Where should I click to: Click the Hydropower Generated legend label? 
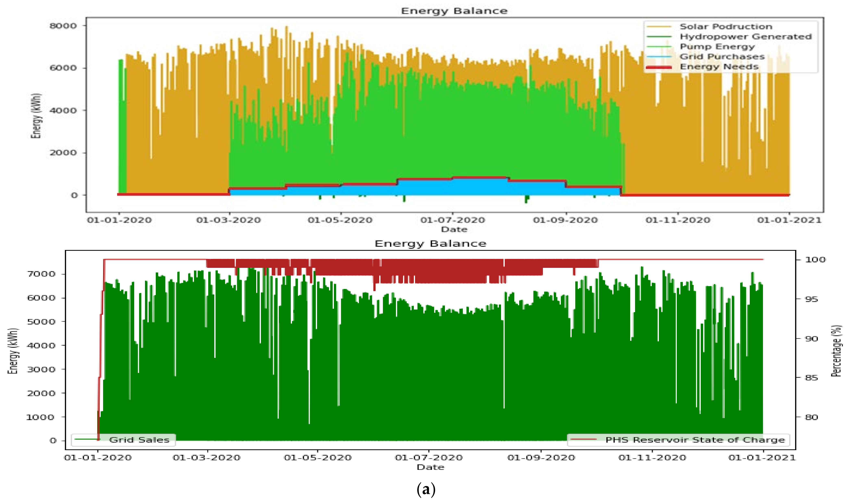click(x=745, y=36)
